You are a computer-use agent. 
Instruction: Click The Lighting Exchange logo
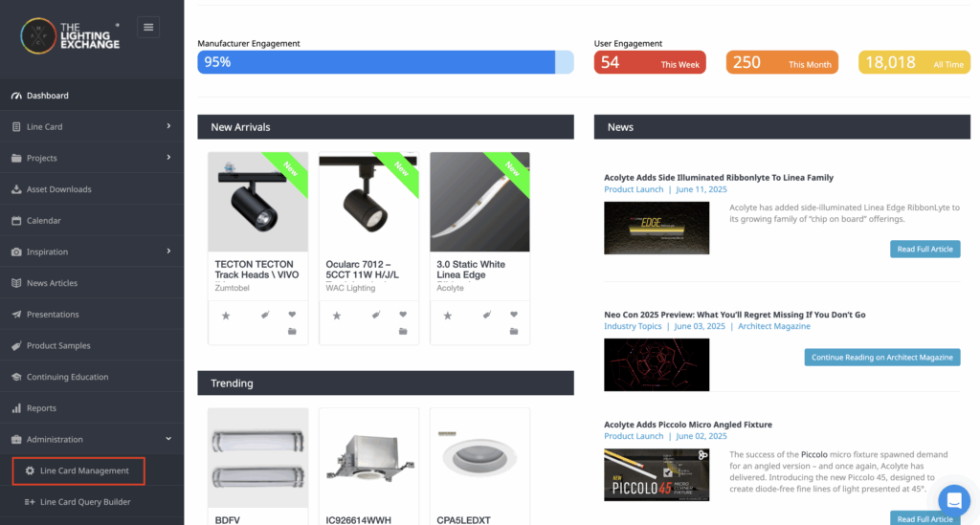point(71,34)
